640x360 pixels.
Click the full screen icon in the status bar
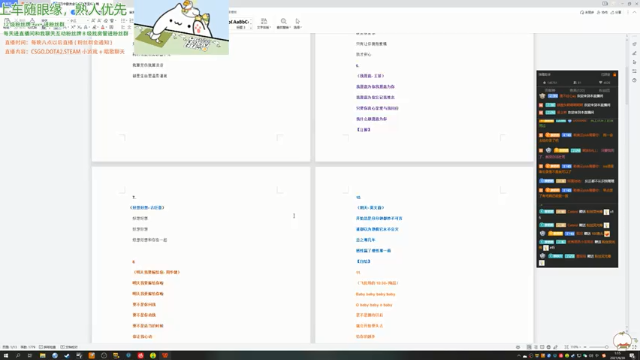click(634, 347)
